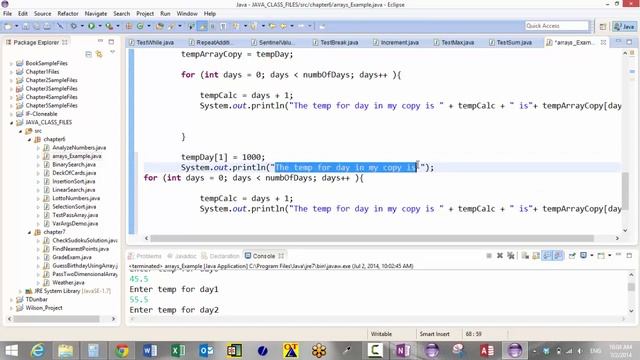The height and width of the screenshot is (360, 640).
Task: Click the Forward navigation arrow icon
Action: (x=301, y=26)
